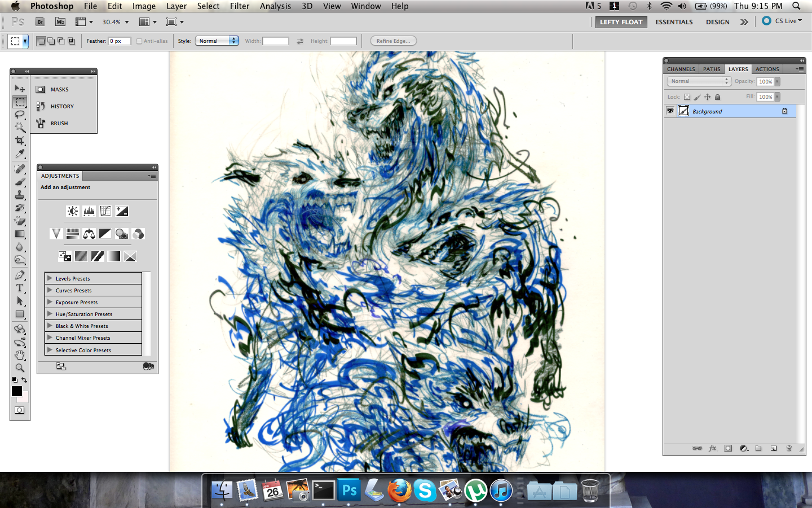Select the Hand tool

pos(20,355)
